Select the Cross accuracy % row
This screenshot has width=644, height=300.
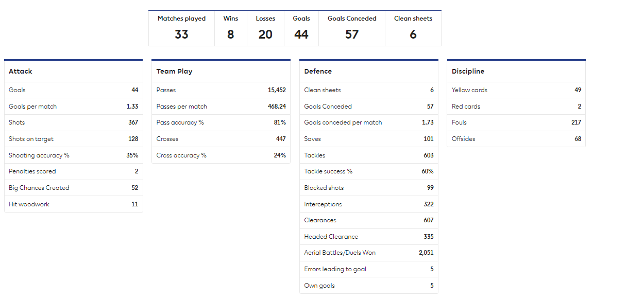221,155
